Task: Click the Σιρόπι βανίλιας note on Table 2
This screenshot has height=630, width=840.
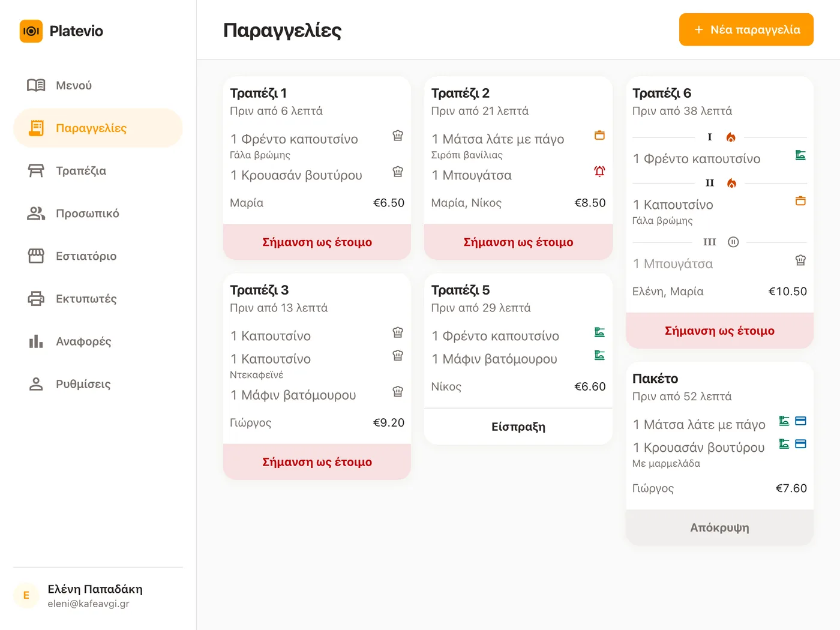Action: 467,155
